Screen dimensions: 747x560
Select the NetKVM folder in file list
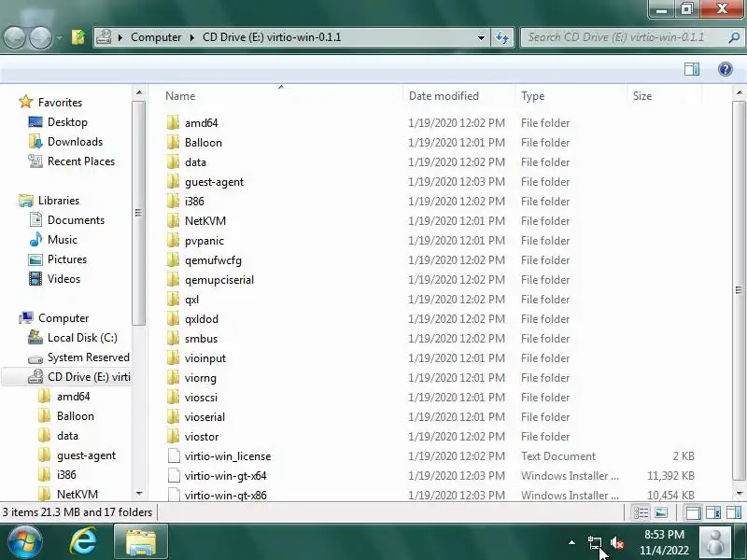pyautogui.click(x=205, y=221)
